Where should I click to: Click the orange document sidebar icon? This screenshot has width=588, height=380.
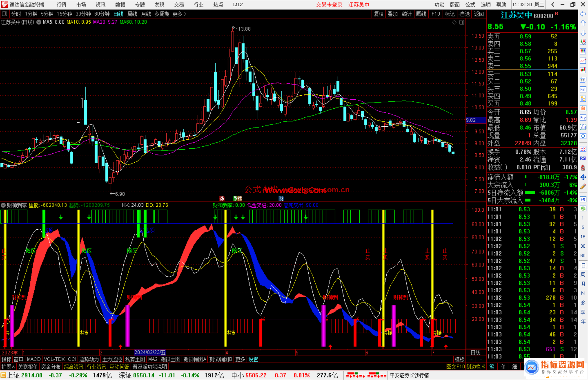click(583, 108)
